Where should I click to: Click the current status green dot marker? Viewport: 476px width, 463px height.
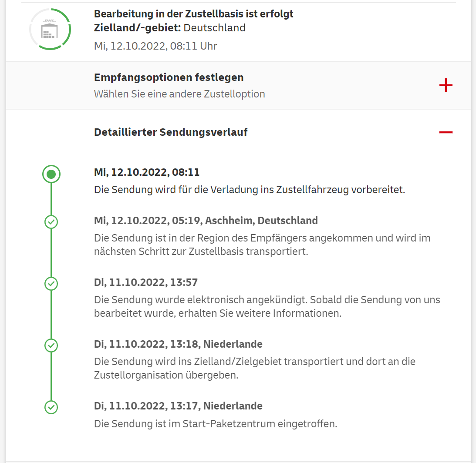pyautogui.click(x=51, y=174)
